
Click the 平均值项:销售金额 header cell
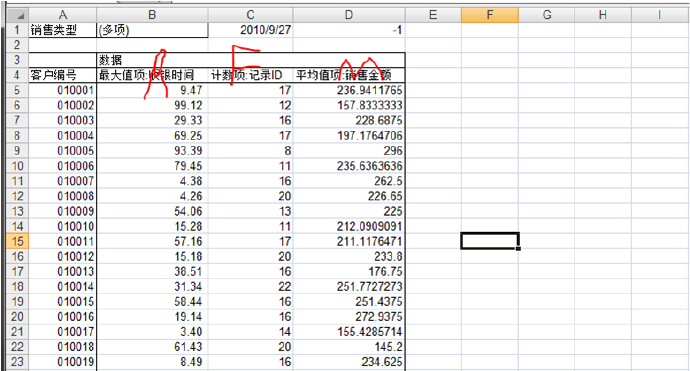coord(349,75)
